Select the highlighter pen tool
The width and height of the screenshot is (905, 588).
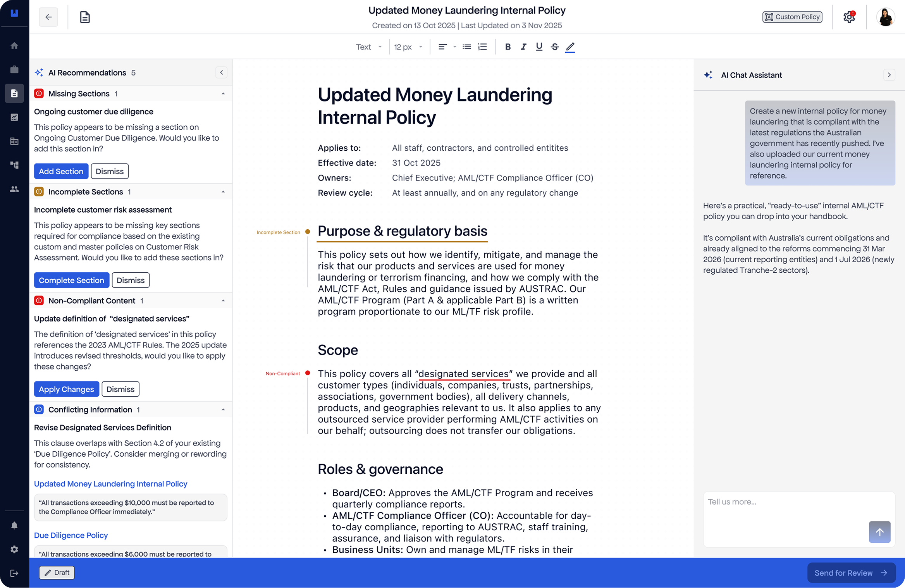click(x=570, y=47)
